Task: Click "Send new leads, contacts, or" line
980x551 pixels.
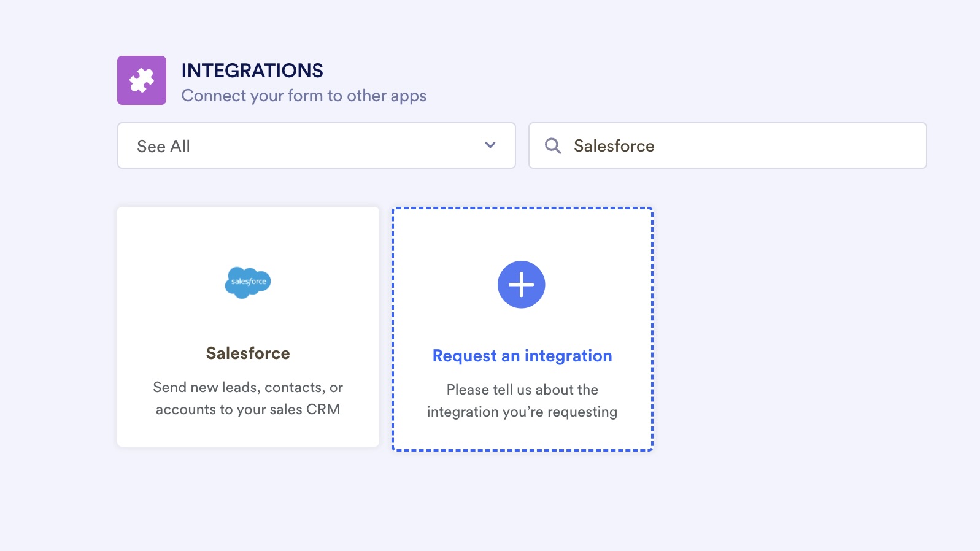Action: click(248, 387)
